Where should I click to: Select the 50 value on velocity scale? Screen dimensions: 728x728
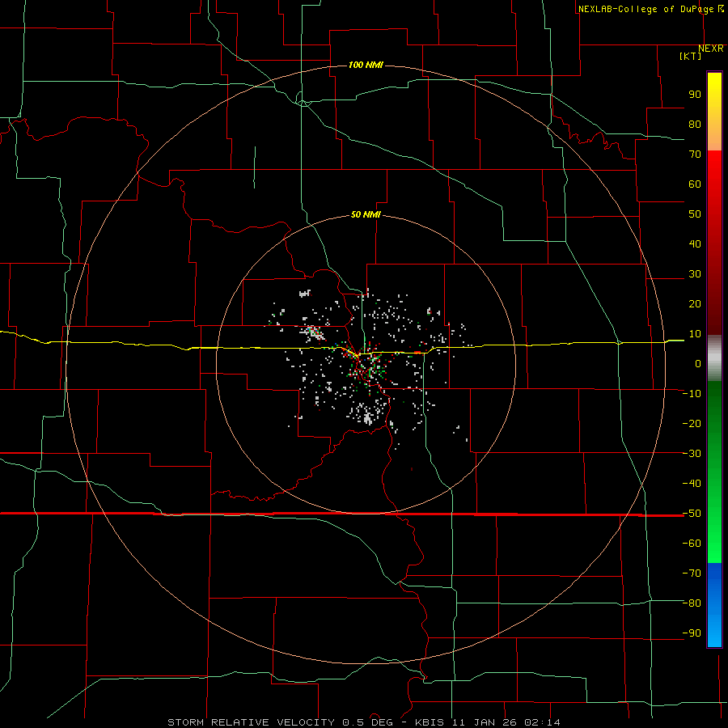pos(695,214)
